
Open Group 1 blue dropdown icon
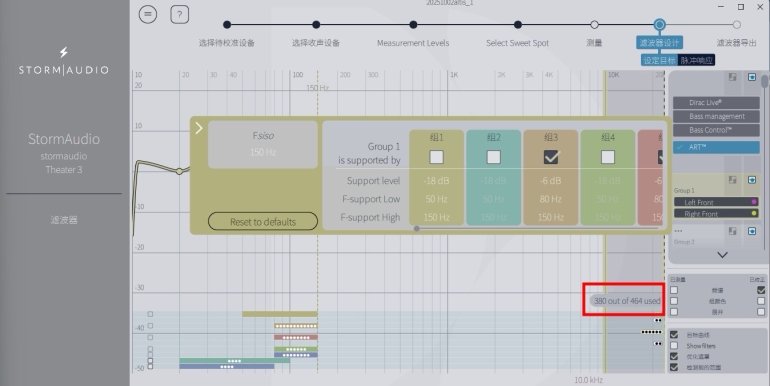click(752, 180)
